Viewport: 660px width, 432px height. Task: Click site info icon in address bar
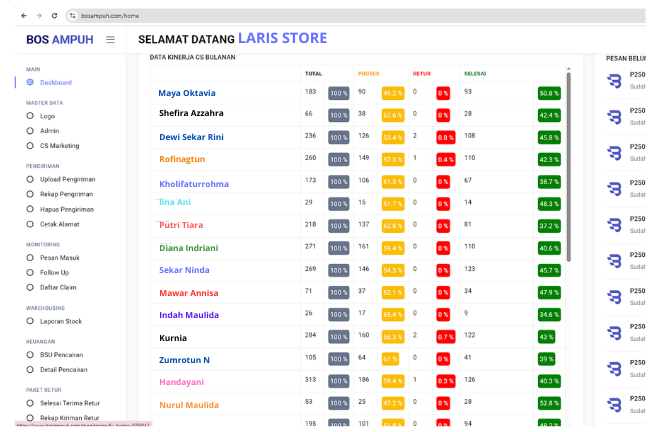[73, 16]
